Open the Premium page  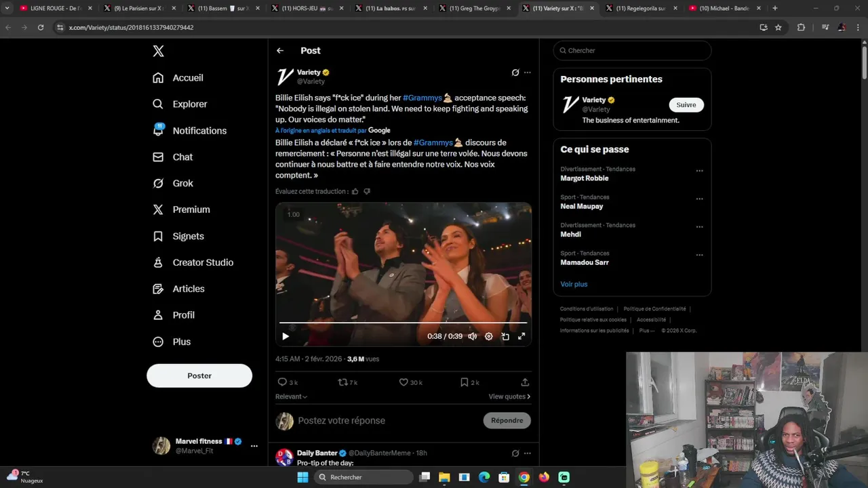pos(181,210)
